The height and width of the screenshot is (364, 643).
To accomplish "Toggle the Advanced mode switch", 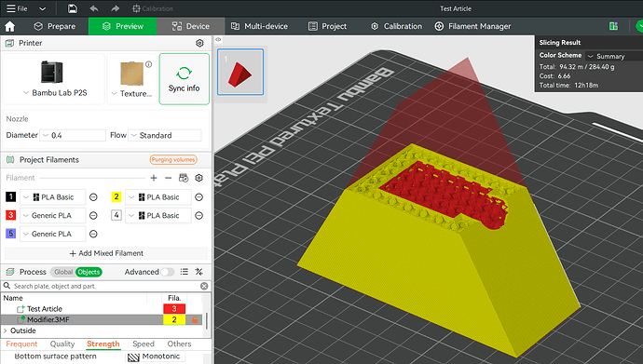I will [167, 272].
